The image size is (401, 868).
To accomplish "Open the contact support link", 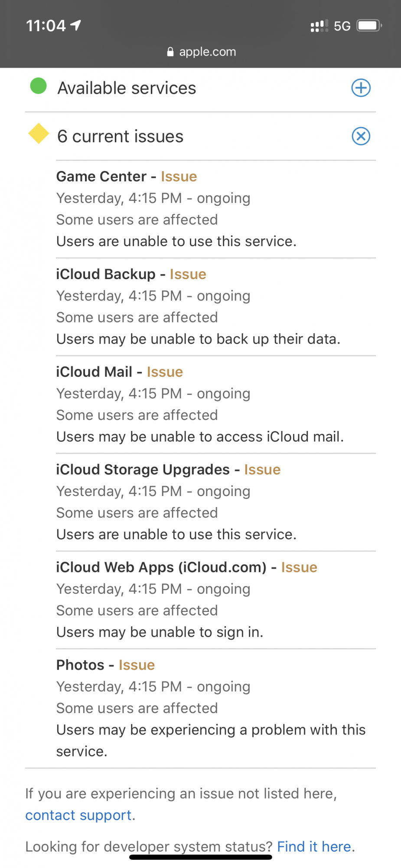I will (78, 815).
